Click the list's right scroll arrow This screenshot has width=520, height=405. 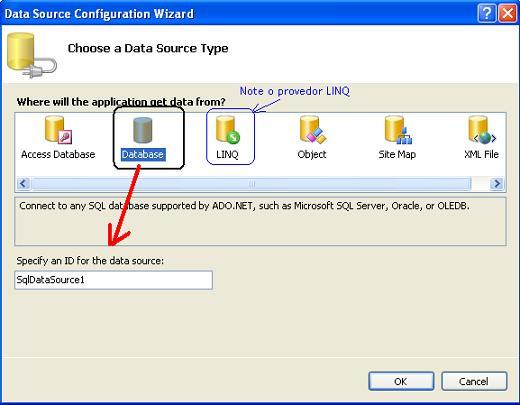497,184
